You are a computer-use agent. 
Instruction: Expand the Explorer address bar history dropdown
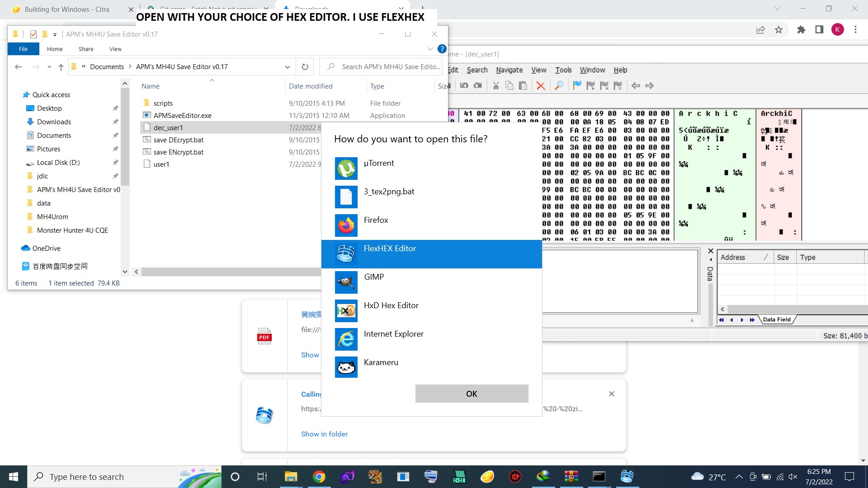tap(288, 67)
